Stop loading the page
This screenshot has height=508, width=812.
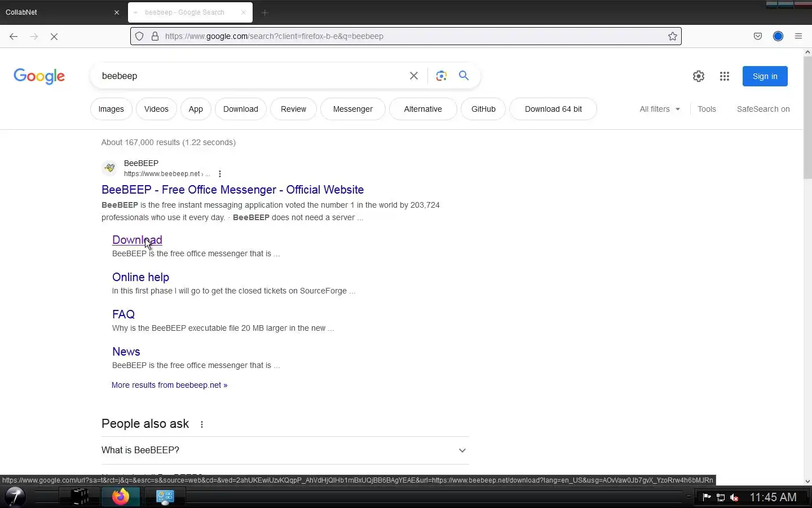54,36
